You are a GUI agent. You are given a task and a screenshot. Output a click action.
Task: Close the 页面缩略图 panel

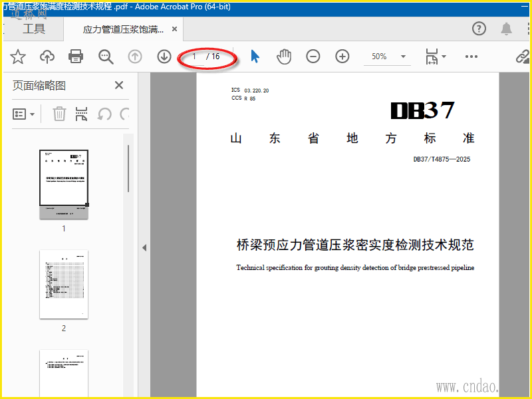pos(119,85)
